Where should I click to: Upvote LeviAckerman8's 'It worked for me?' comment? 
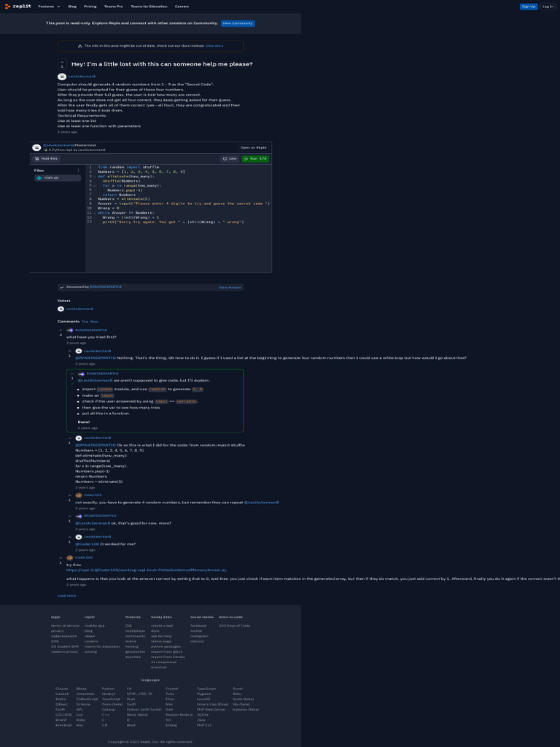pos(69,537)
